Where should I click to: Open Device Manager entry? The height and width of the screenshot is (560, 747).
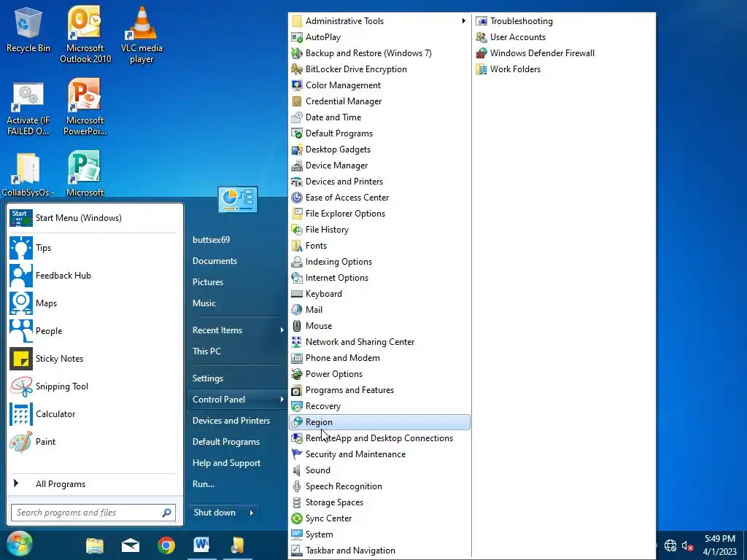point(379,166)
